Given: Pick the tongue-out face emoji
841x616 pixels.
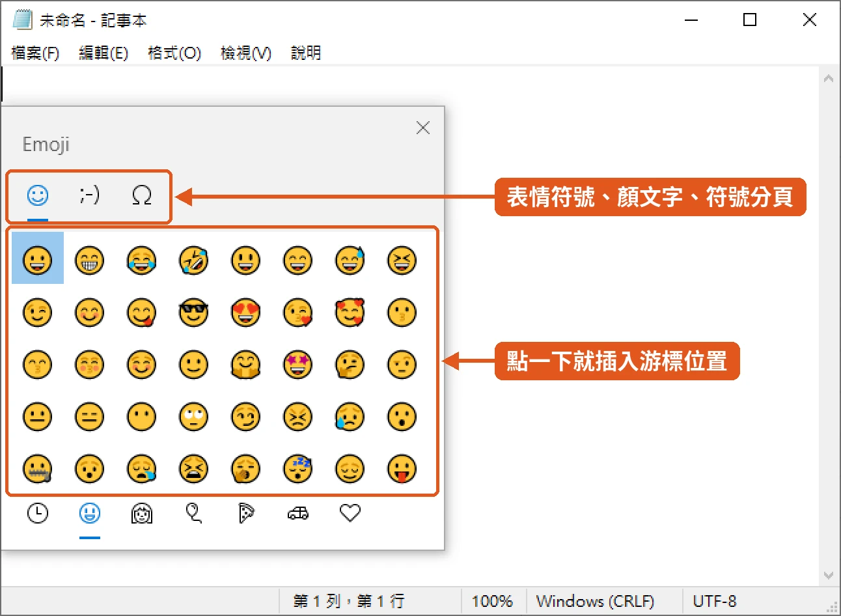Looking at the screenshot, I should click(x=402, y=469).
